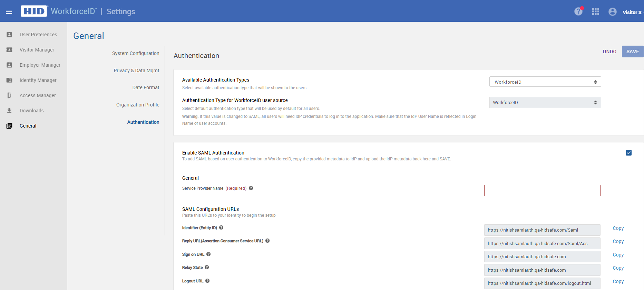
Task: Copy the Reply URL value
Action: (x=618, y=241)
